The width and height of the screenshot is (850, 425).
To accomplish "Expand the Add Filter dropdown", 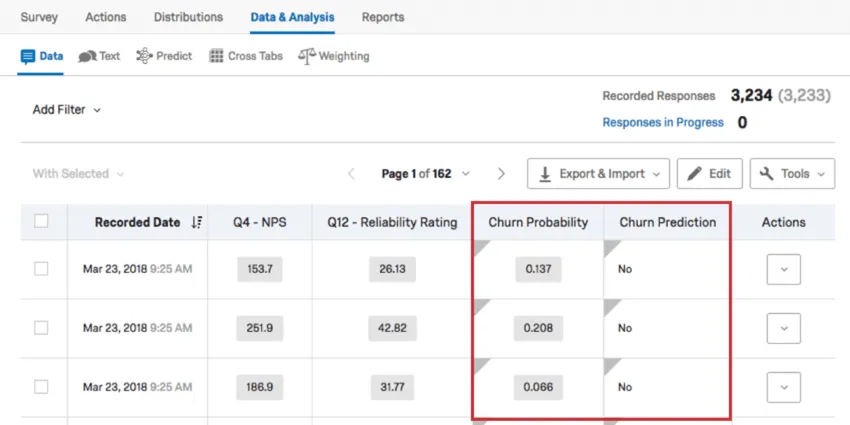I will [67, 109].
